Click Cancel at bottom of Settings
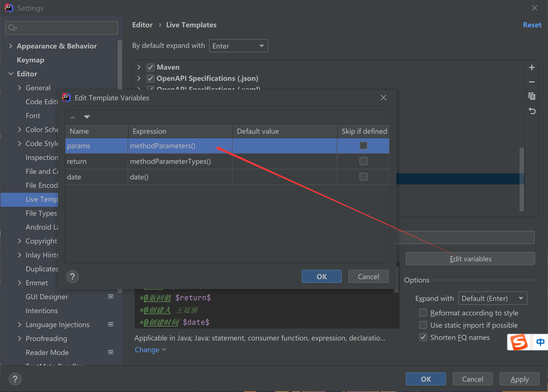 tap(472, 379)
